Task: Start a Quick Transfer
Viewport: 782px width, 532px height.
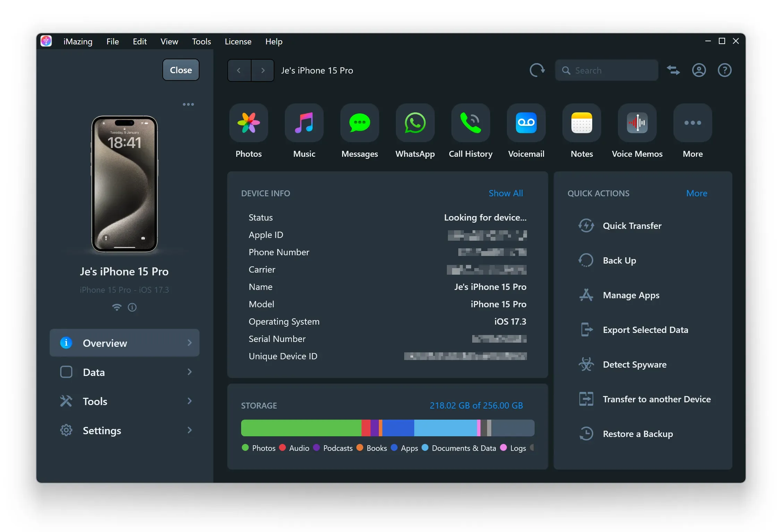Action: 631,226
